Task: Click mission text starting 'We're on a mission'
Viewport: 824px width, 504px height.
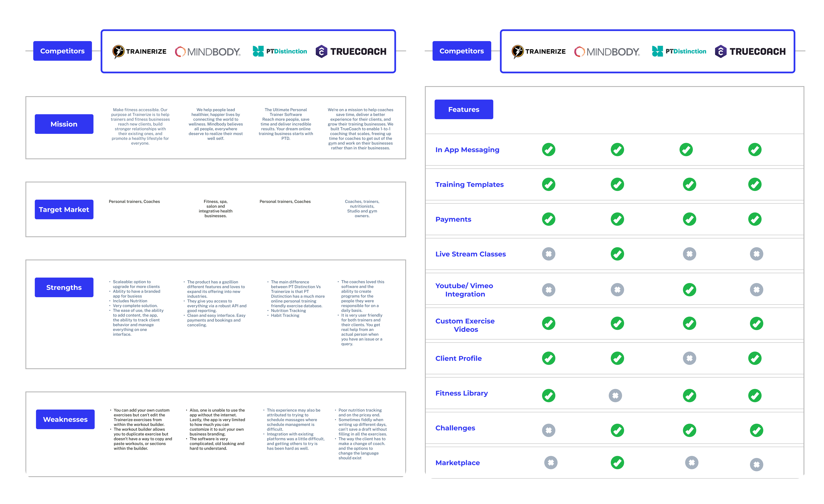Action: pyautogui.click(x=361, y=129)
